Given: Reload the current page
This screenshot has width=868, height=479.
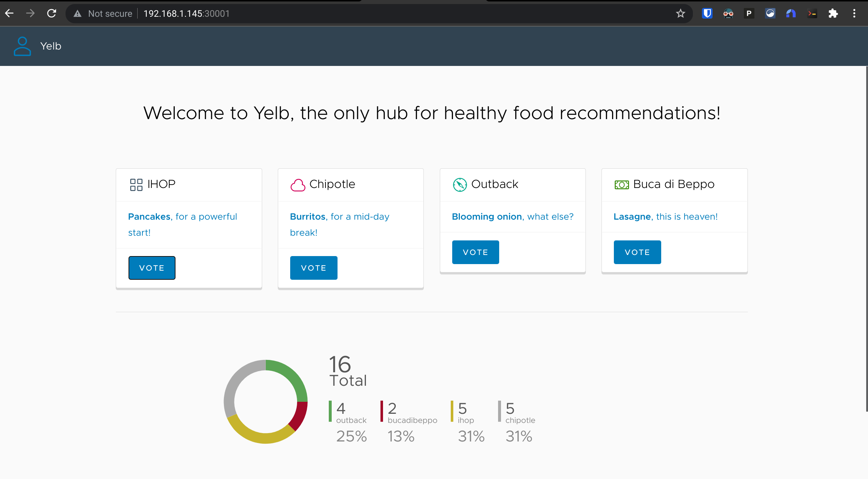Looking at the screenshot, I should pyautogui.click(x=52, y=14).
